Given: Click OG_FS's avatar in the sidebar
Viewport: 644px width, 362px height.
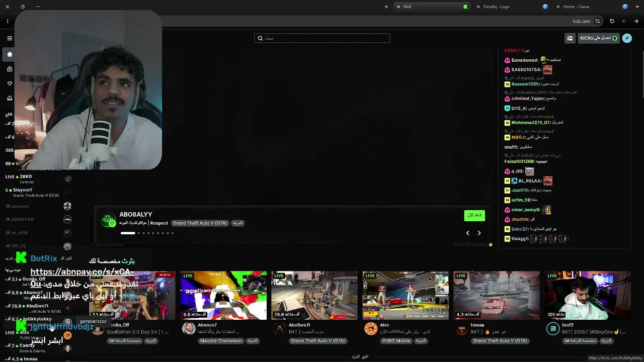Looking at the screenshot, I should pos(67,246).
